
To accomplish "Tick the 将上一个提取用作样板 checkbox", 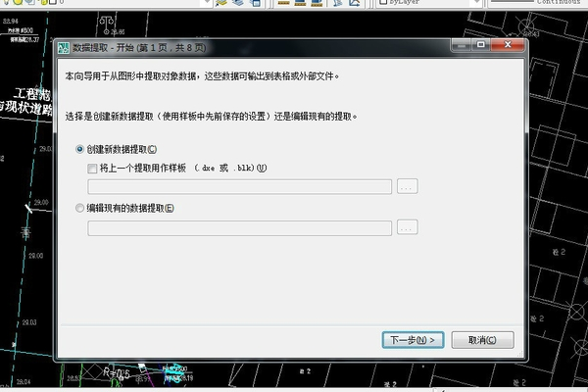I will point(92,169).
